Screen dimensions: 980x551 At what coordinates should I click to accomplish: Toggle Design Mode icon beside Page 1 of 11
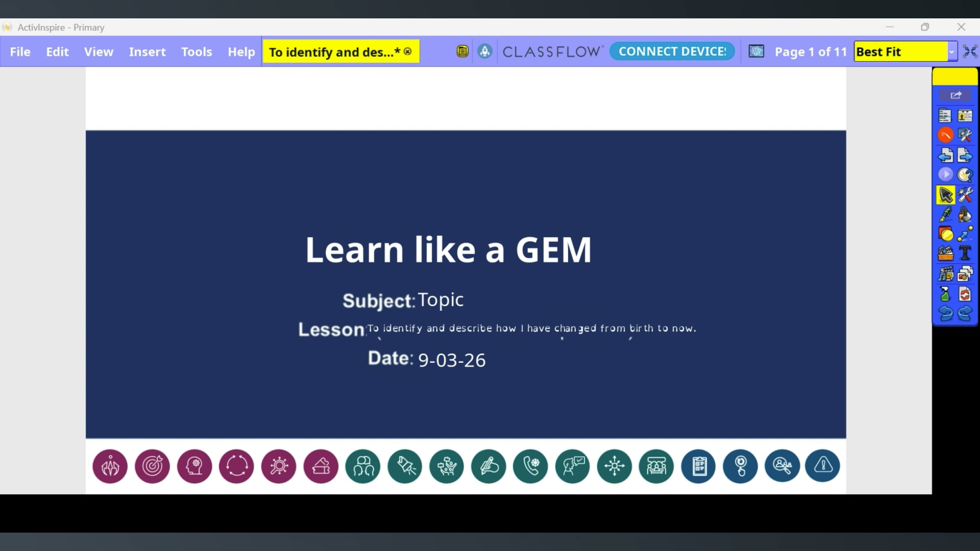[x=756, y=52]
